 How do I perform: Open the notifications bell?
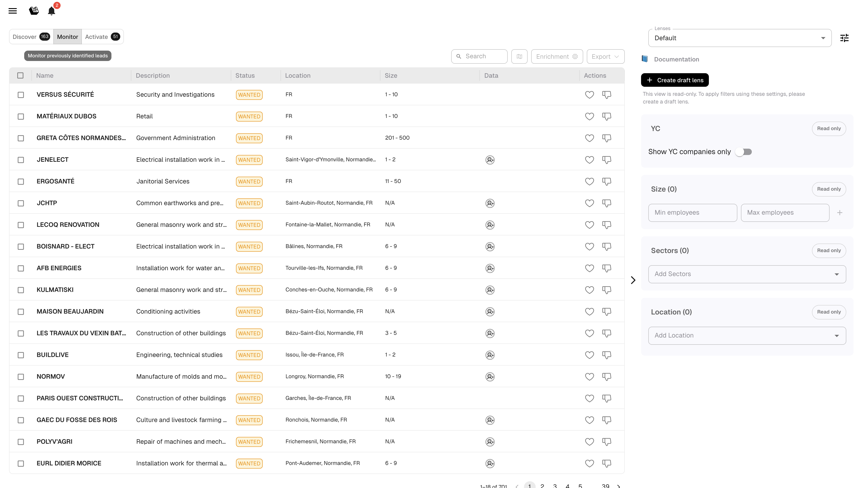pos(51,11)
